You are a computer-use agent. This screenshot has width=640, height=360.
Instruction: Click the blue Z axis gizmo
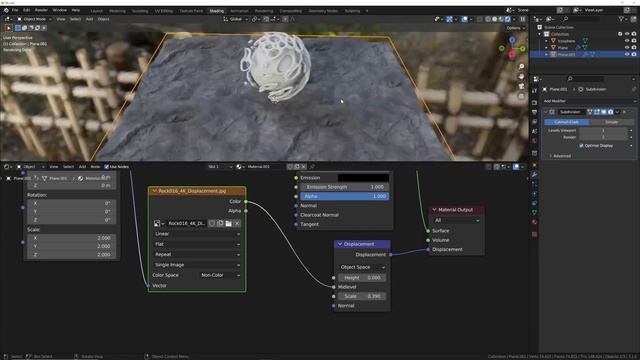(512, 40)
